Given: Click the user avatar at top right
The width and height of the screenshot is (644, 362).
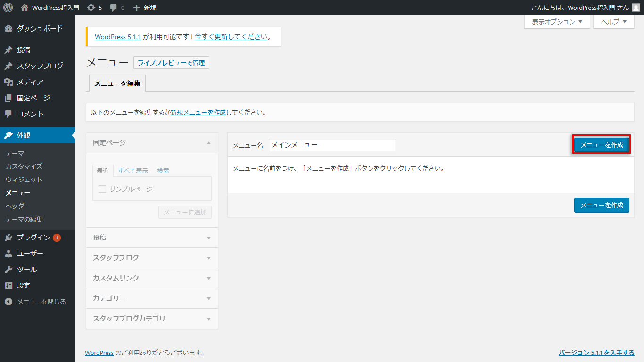Looking at the screenshot, I should coord(636,8).
